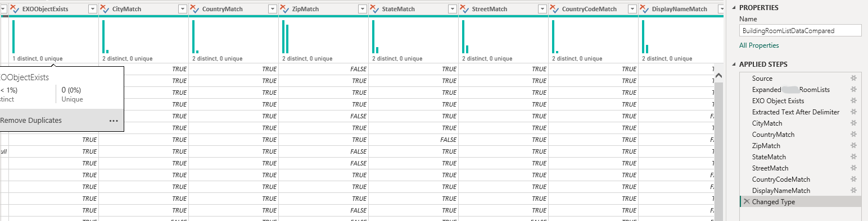Screen dimensions: 868x221
Task: Edit settings of Extracted Text After Delimiter step
Action: click(853, 112)
